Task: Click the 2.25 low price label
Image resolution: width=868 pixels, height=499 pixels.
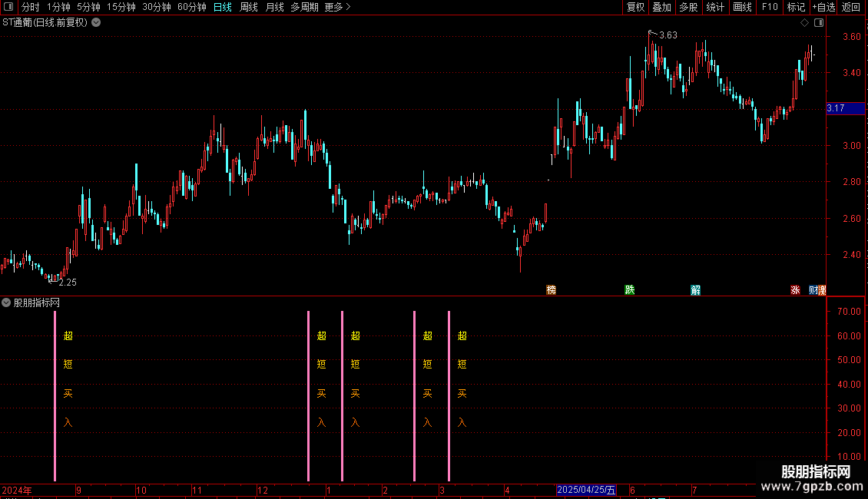Action: pos(68,283)
